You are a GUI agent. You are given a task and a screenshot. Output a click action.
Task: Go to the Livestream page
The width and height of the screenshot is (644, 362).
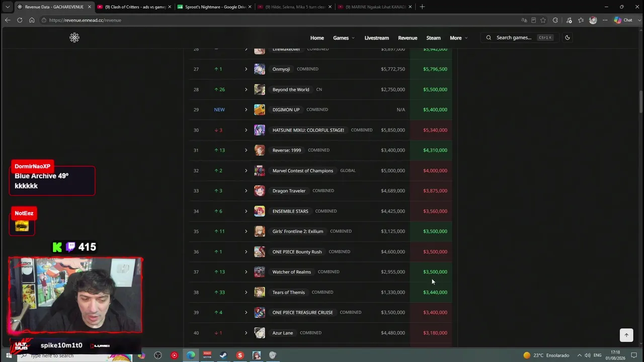(x=376, y=38)
